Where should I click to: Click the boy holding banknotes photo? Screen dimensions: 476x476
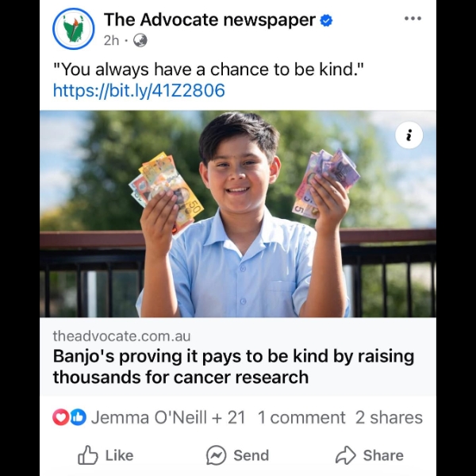coord(238,213)
